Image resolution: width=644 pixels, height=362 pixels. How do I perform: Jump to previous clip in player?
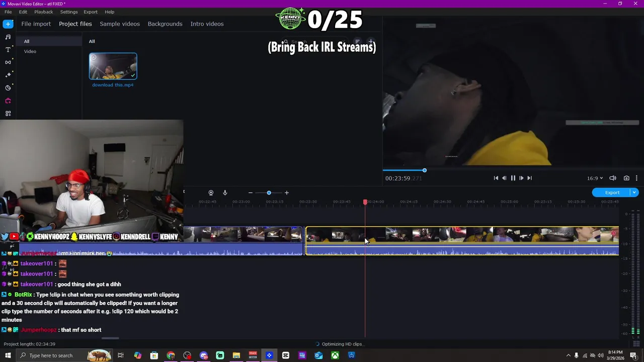(x=496, y=178)
